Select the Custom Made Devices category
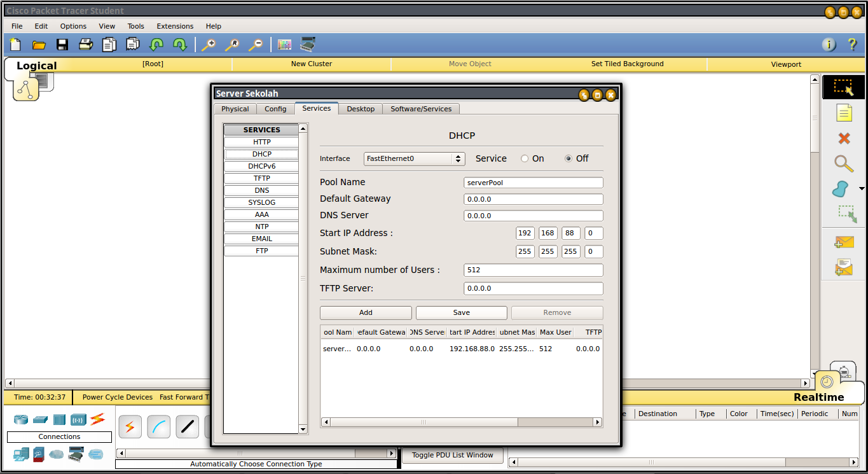The height and width of the screenshot is (474, 868). (x=76, y=454)
